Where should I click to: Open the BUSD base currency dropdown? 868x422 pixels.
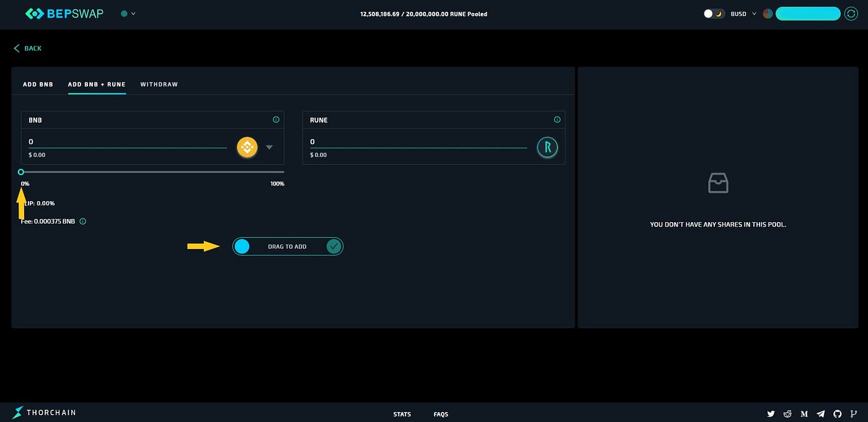tap(743, 14)
